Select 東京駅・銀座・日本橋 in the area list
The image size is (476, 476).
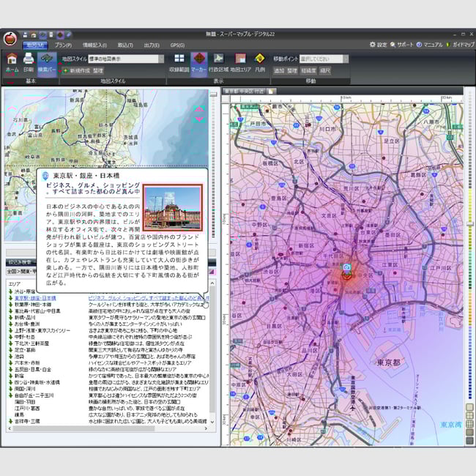[x=36, y=298]
